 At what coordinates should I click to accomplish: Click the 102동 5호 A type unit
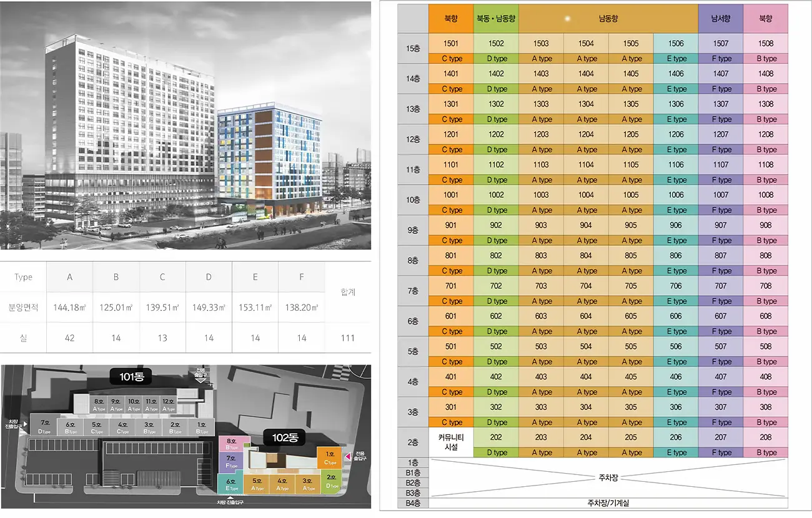[256, 484]
